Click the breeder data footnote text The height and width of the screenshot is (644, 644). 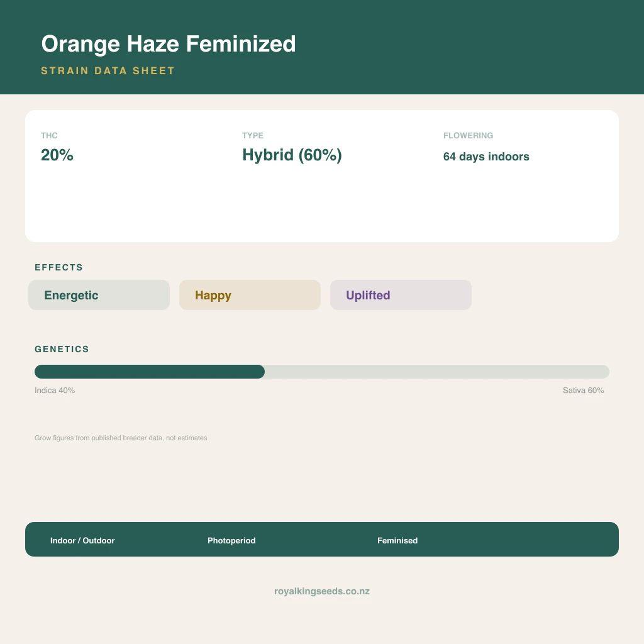coord(121,438)
